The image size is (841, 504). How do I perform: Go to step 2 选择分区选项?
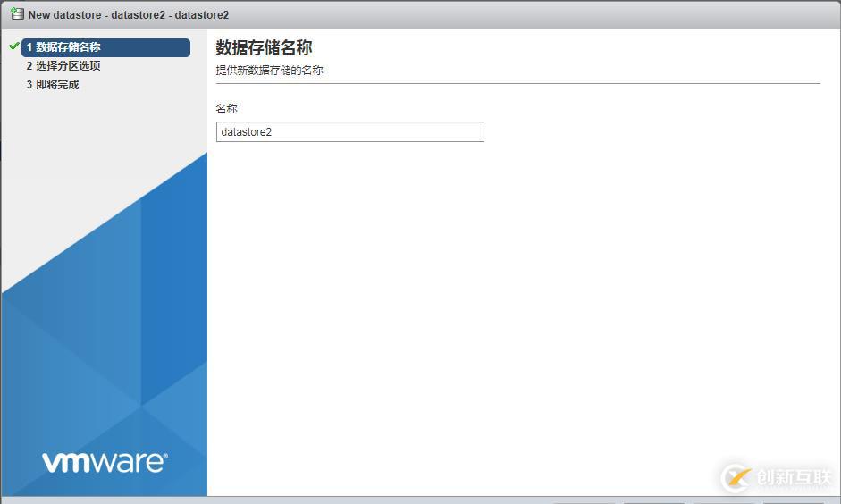[63, 66]
